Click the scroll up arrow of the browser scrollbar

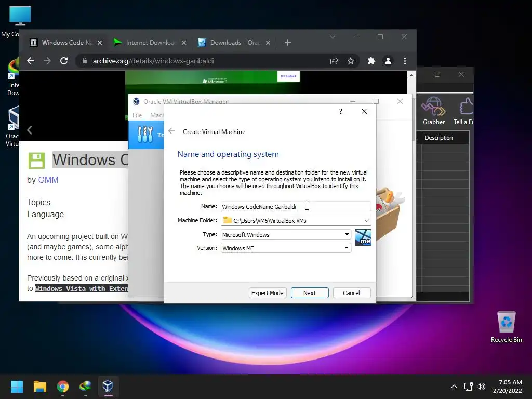click(x=411, y=75)
